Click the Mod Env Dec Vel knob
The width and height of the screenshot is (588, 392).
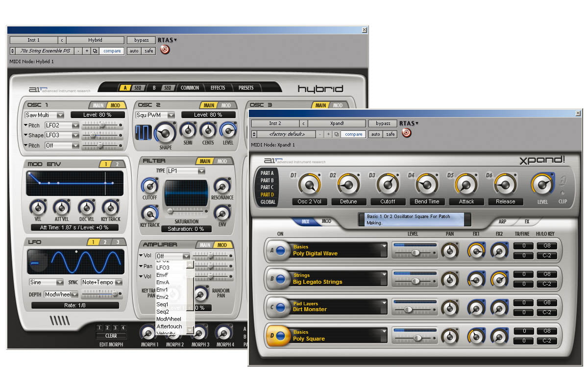[x=86, y=207]
